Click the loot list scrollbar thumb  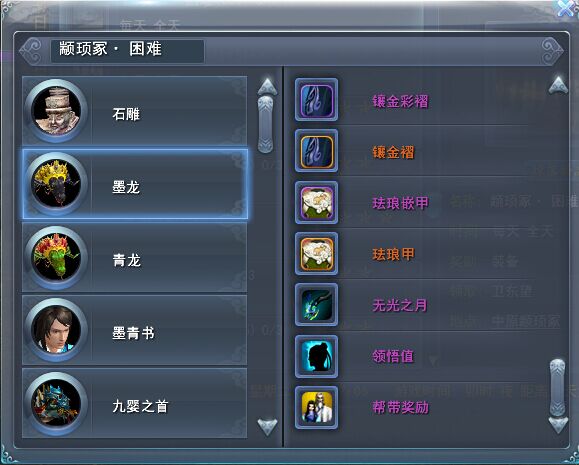click(557, 388)
